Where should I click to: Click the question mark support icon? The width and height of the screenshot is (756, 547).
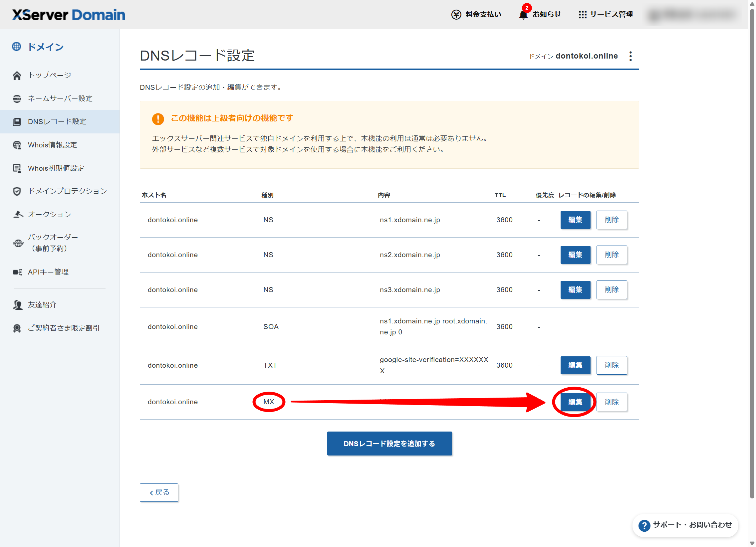[644, 525]
